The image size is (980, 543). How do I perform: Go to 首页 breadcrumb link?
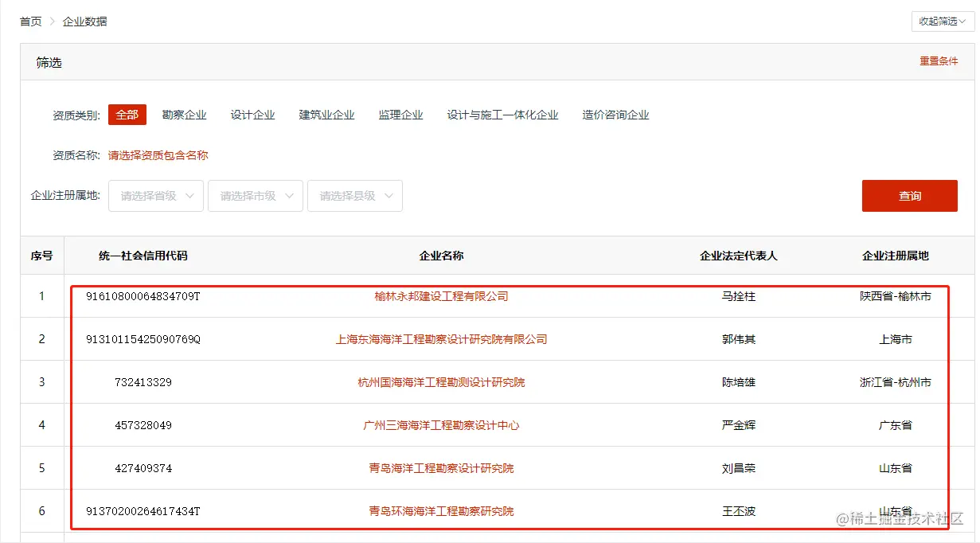point(31,21)
